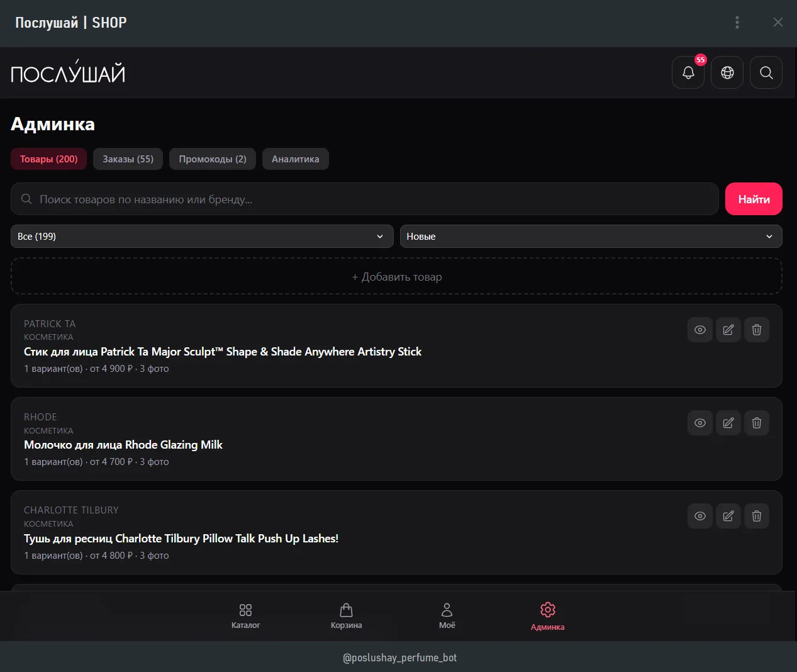The image size is (797, 672).
Task: Open product title Стик для лица Patrick Ta
Action: [x=223, y=352]
